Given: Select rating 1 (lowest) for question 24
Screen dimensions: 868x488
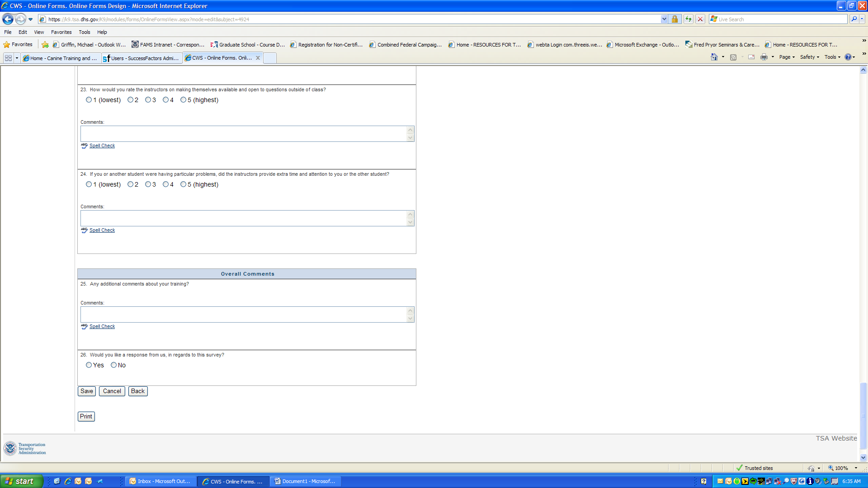Looking at the screenshot, I should pos(89,184).
